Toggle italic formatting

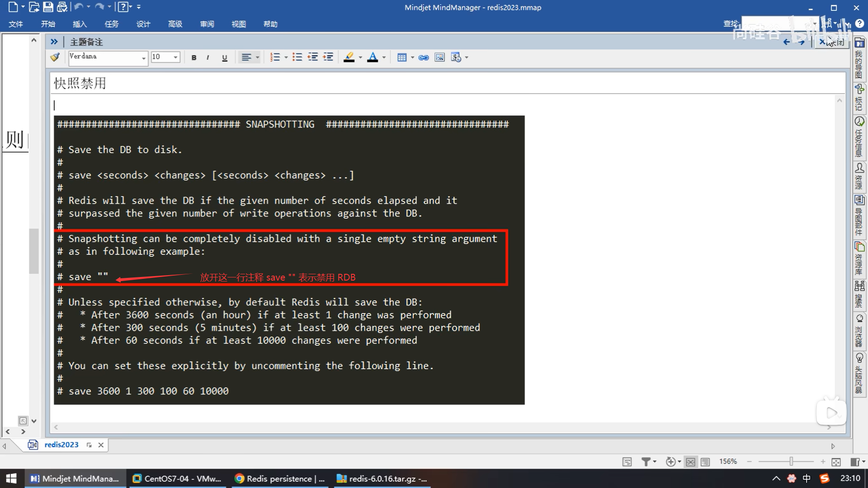coord(208,57)
